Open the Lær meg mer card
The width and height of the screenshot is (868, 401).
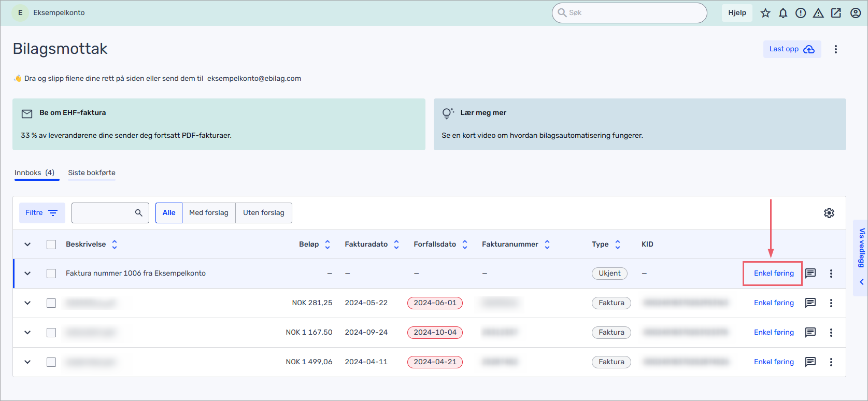coord(640,124)
